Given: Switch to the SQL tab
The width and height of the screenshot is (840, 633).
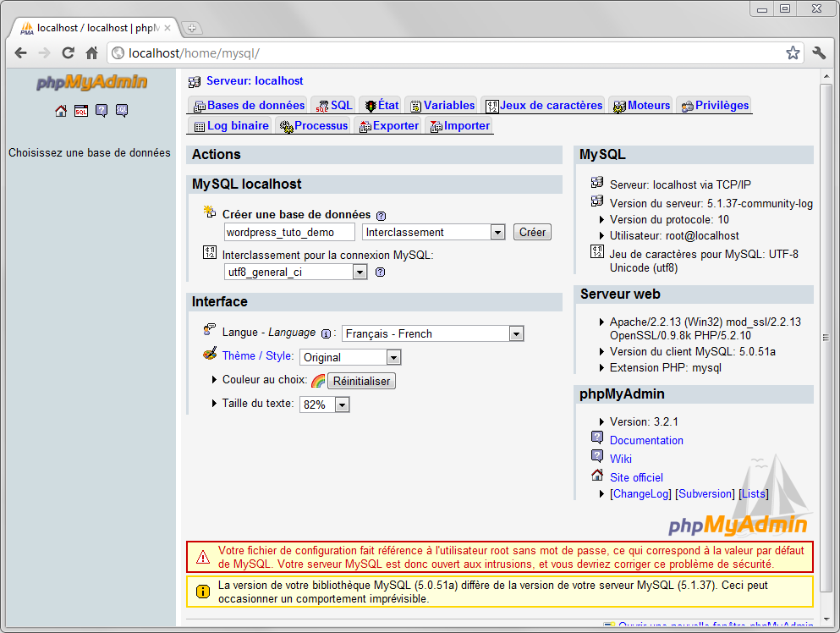Looking at the screenshot, I should (334, 106).
